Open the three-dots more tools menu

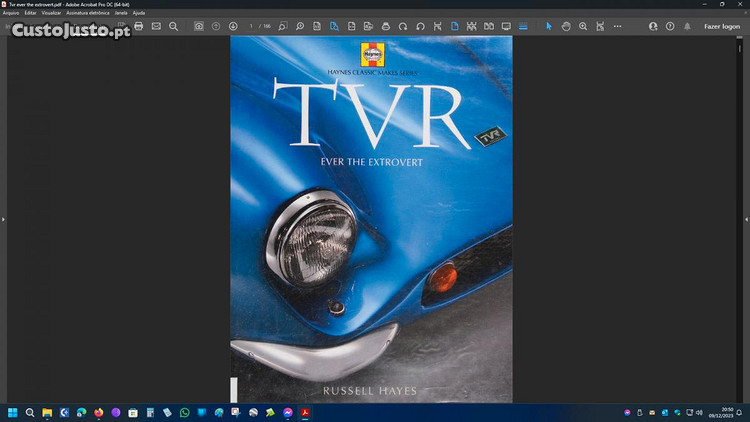(x=617, y=26)
